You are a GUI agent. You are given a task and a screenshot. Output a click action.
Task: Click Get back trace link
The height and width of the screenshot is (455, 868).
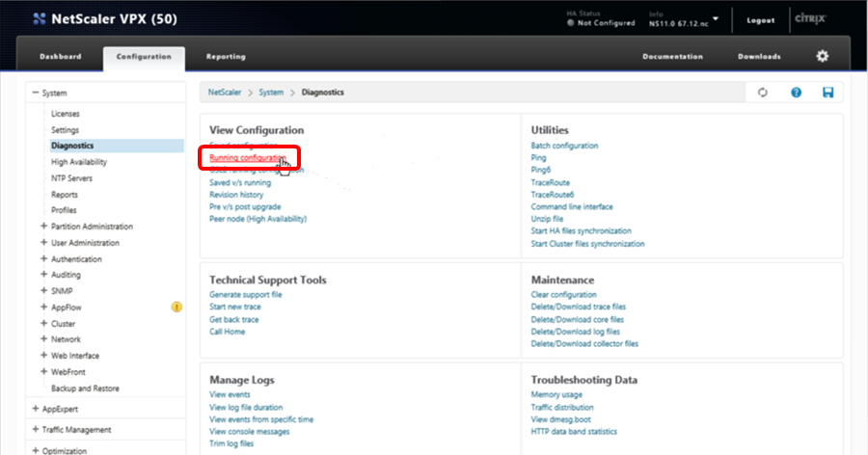click(x=234, y=319)
